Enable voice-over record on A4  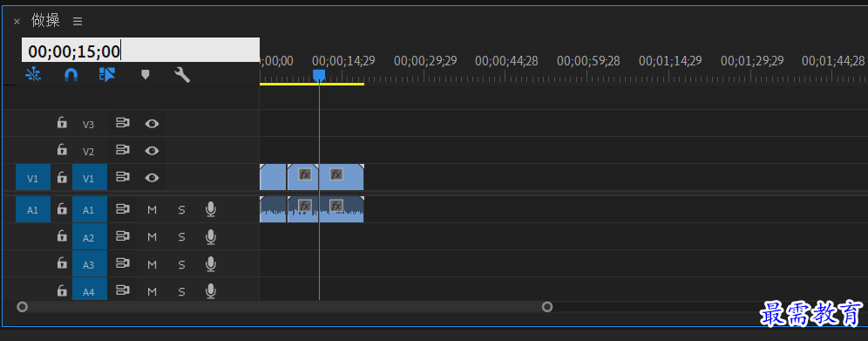210,291
